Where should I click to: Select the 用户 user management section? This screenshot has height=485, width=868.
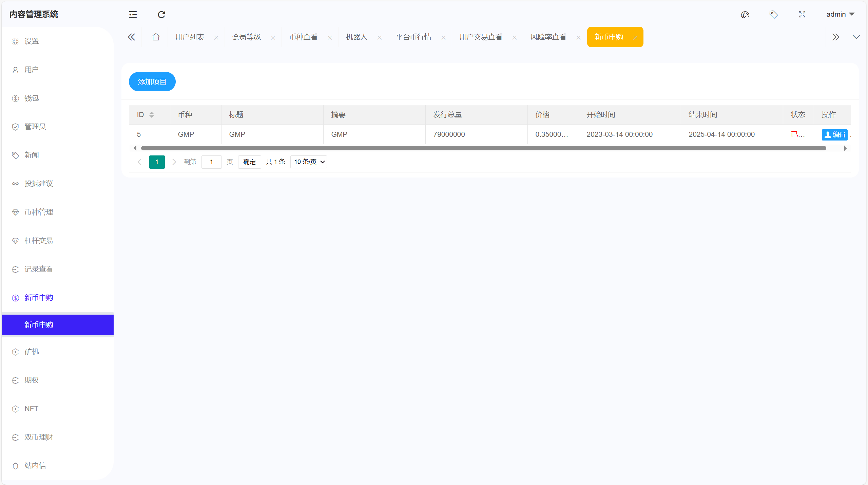pyautogui.click(x=32, y=70)
